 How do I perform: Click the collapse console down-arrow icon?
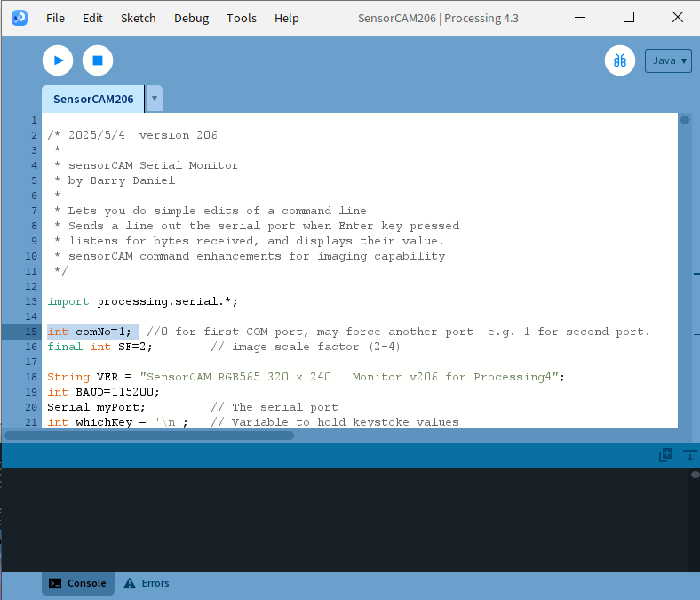[689, 455]
